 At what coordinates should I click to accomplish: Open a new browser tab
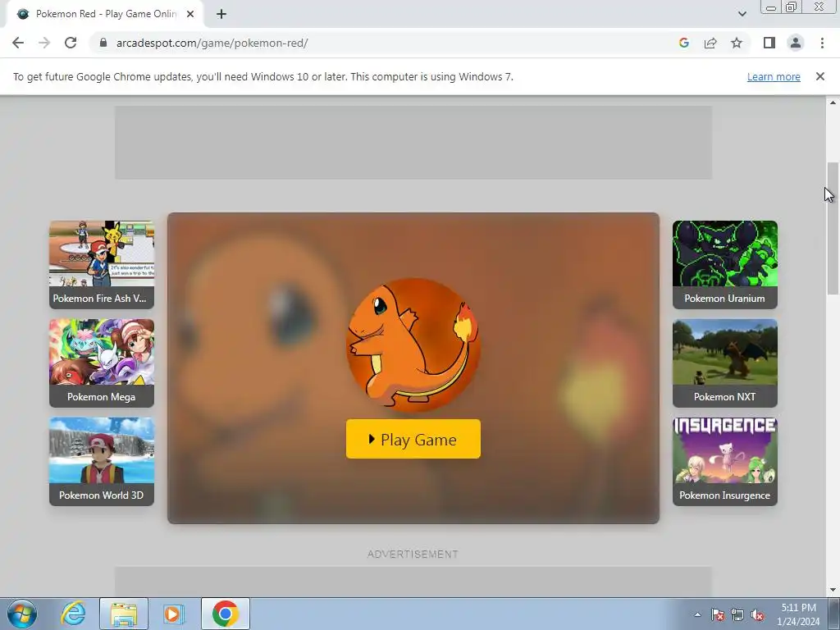click(x=221, y=15)
